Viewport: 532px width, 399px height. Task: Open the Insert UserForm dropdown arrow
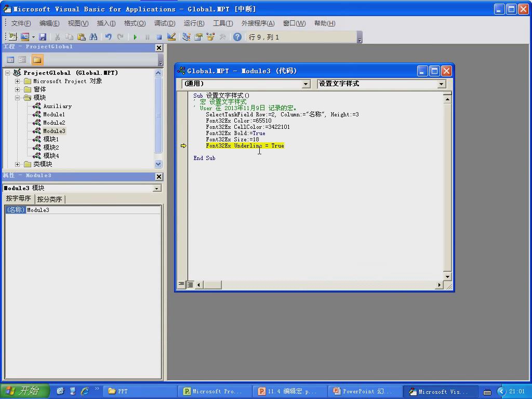(x=33, y=37)
